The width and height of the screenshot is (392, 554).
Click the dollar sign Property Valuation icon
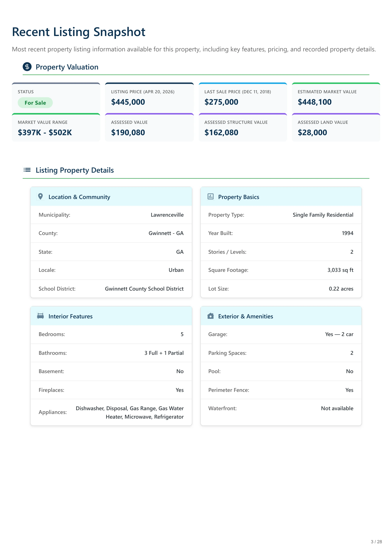[27, 67]
